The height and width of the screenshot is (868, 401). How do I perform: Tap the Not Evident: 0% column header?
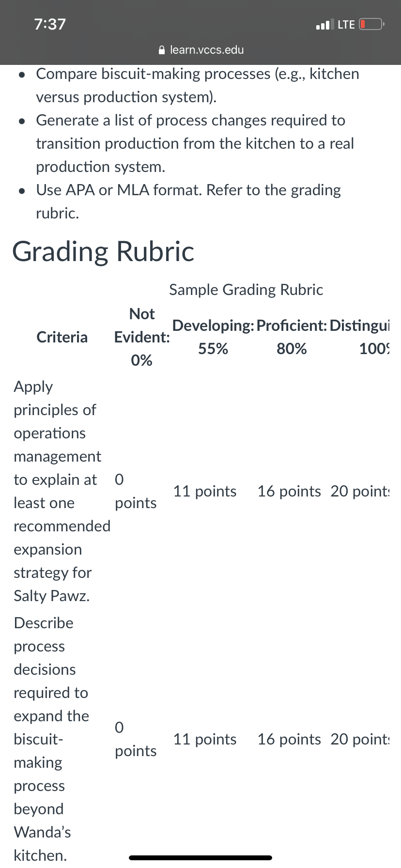point(142,337)
